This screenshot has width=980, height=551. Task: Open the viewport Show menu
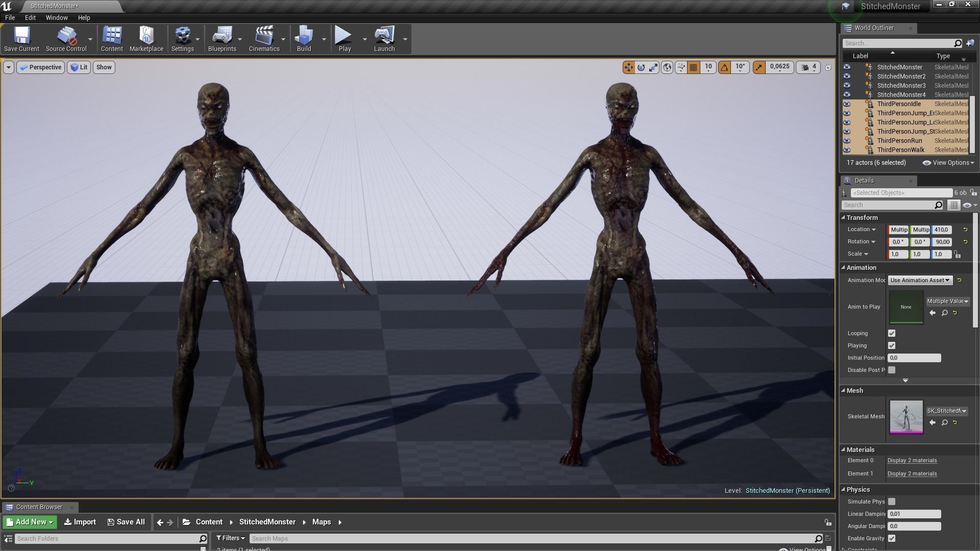[104, 67]
